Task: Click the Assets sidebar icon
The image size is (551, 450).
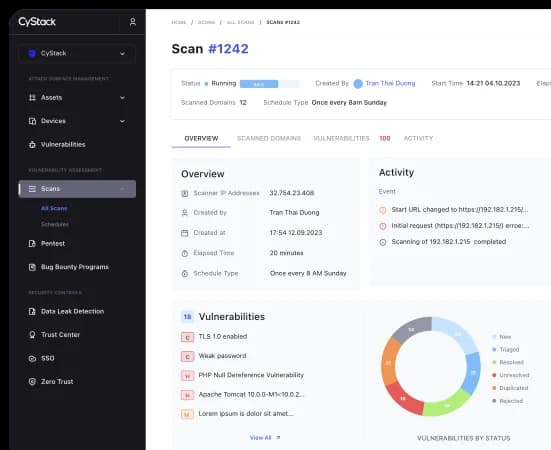Action: click(32, 98)
